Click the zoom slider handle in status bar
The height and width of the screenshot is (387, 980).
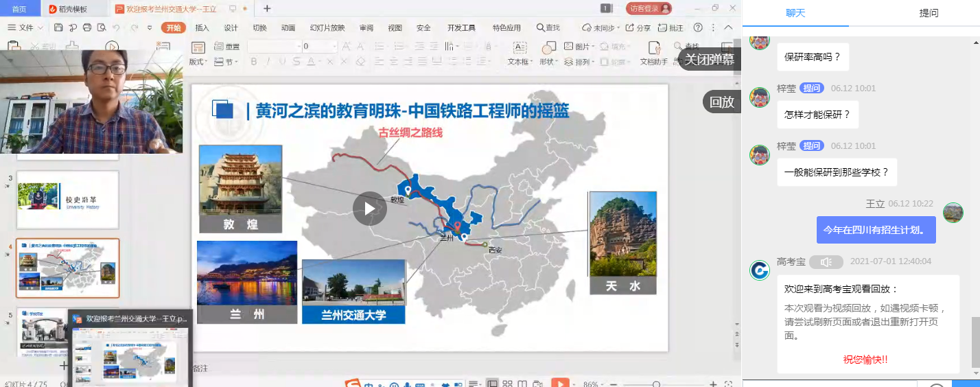tap(657, 384)
